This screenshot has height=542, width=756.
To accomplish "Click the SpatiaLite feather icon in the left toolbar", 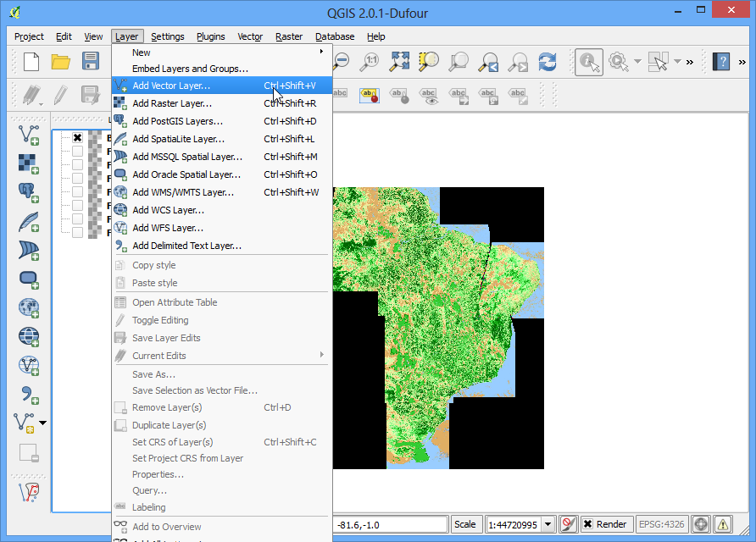I will pos(29,222).
